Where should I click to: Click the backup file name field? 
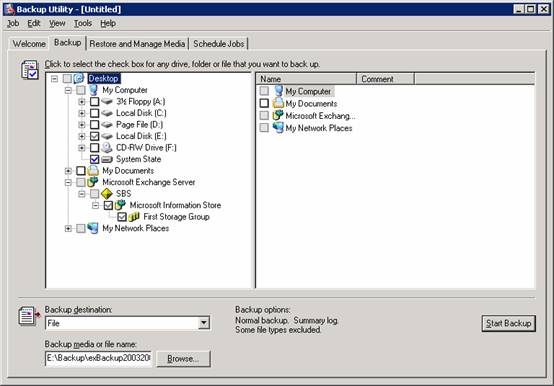(x=99, y=358)
